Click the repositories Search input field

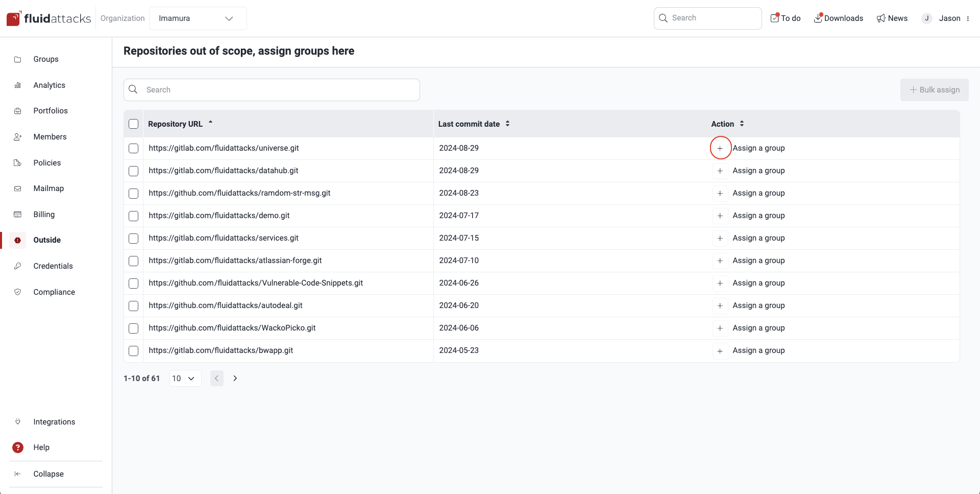(x=272, y=90)
